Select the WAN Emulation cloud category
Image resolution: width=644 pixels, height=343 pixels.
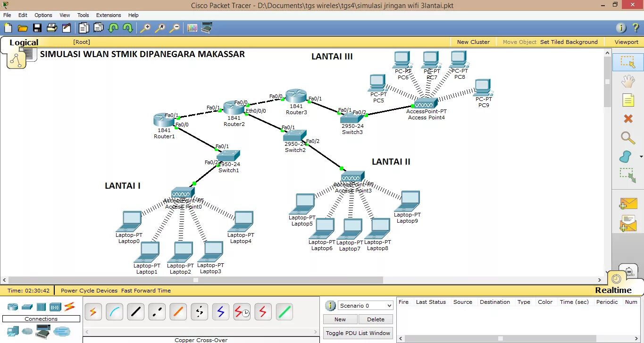click(27, 332)
